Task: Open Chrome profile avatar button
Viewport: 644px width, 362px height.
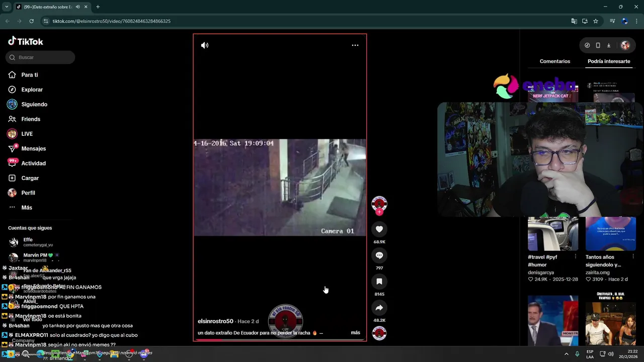Action: [x=625, y=21]
